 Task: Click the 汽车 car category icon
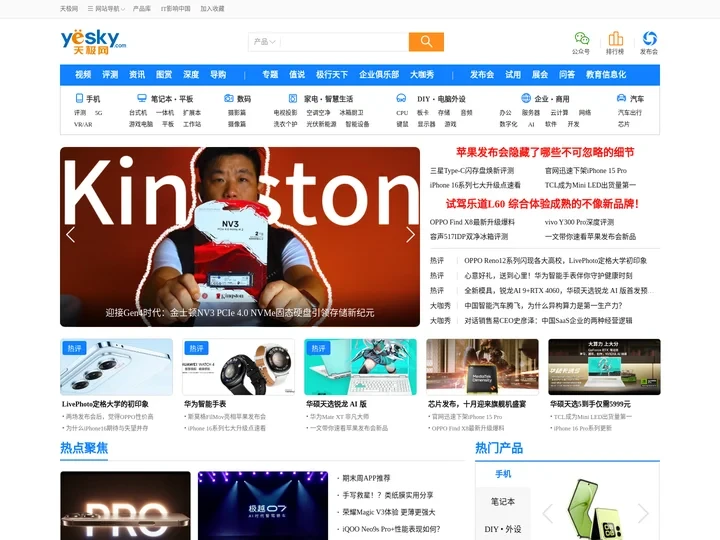pyautogui.click(x=621, y=98)
